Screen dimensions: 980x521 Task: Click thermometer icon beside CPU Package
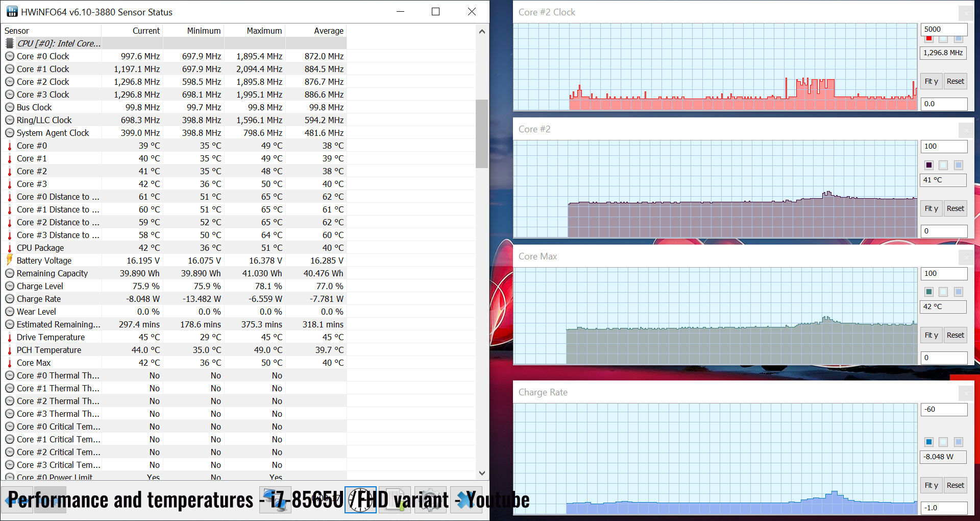(x=10, y=248)
